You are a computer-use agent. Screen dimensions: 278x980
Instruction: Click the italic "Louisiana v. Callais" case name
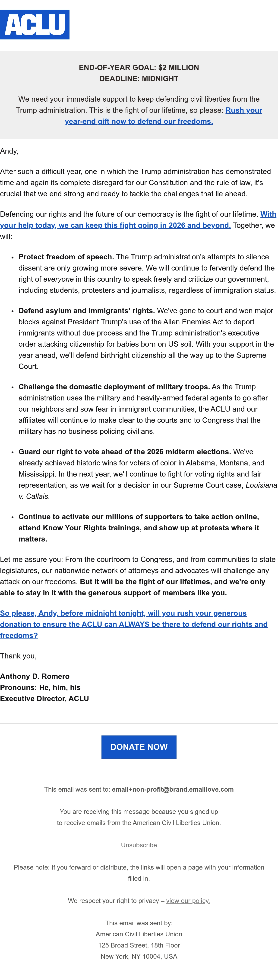coord(148,491)
